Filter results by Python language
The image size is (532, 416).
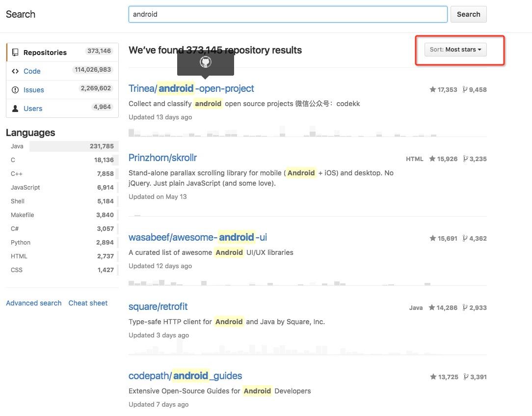pos(62,243)
